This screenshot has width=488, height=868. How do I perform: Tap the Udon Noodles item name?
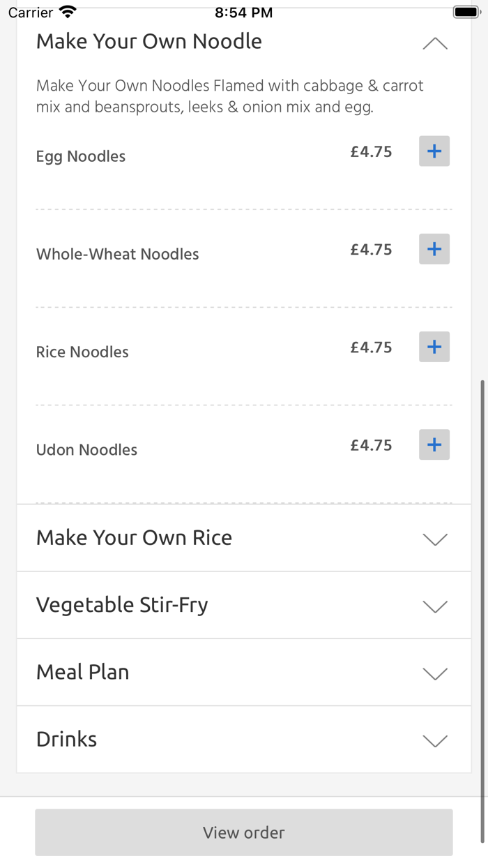(86, 450)
